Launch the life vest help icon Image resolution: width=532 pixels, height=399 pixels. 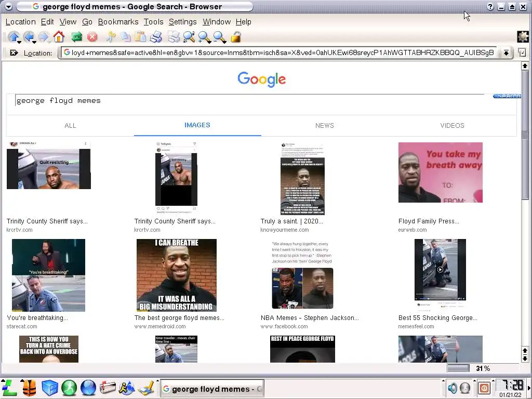(x=29, y=388)
